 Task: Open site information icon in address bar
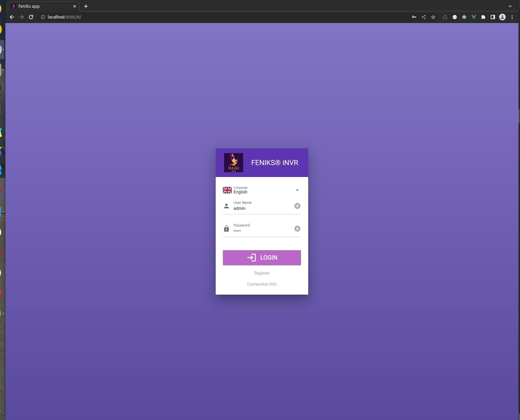[x=43, y=17]
